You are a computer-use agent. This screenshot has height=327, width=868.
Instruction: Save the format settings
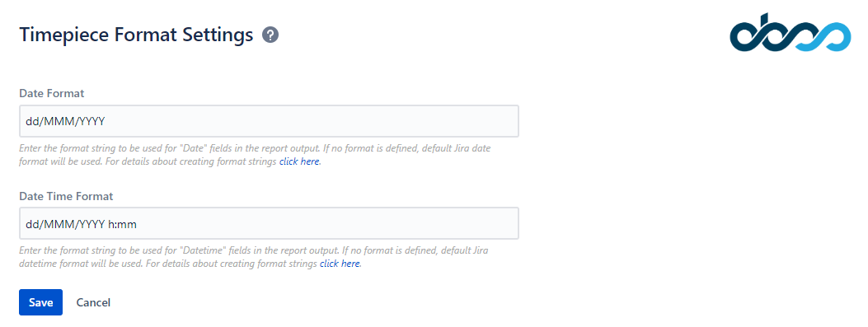click(x=41, y=302)
